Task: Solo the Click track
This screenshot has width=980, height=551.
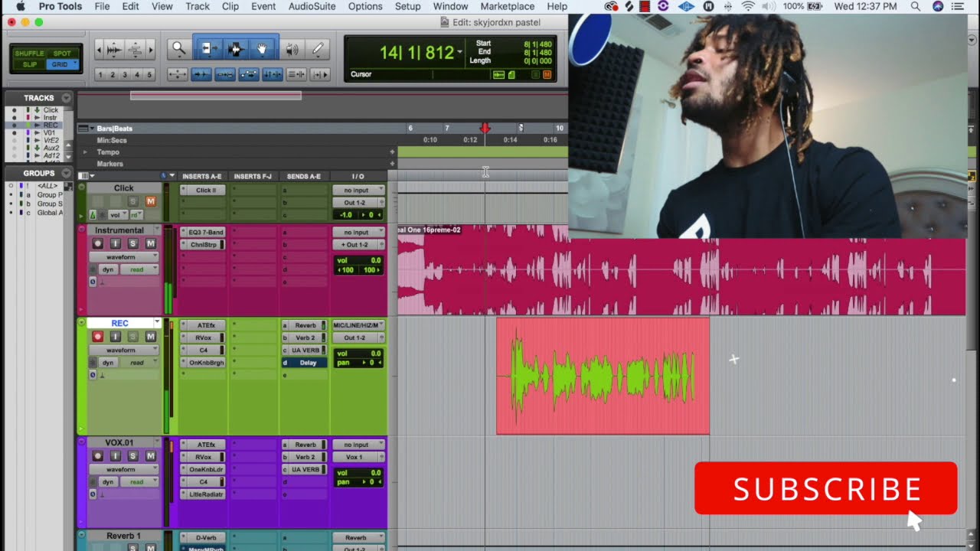Action: coord(133,201)
